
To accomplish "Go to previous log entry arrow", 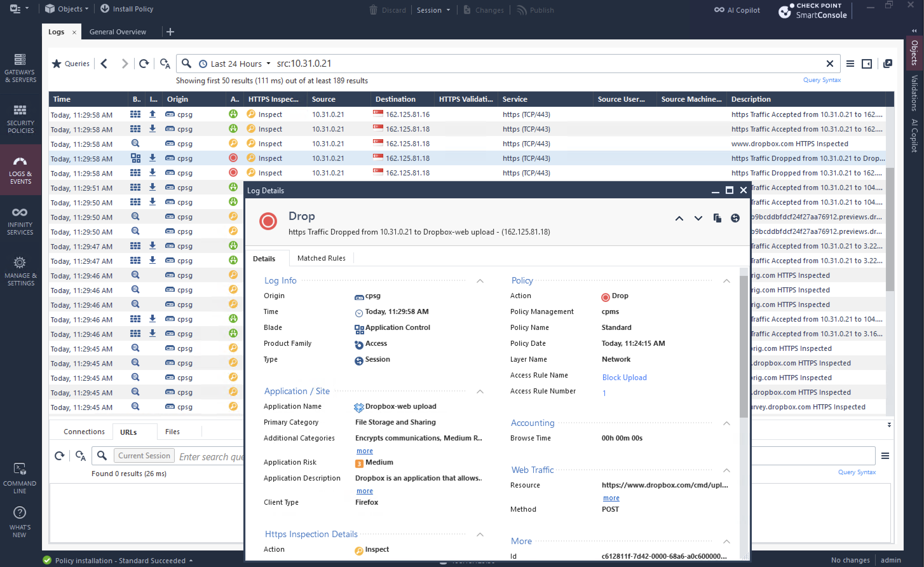I will click(x=679, y=218).
